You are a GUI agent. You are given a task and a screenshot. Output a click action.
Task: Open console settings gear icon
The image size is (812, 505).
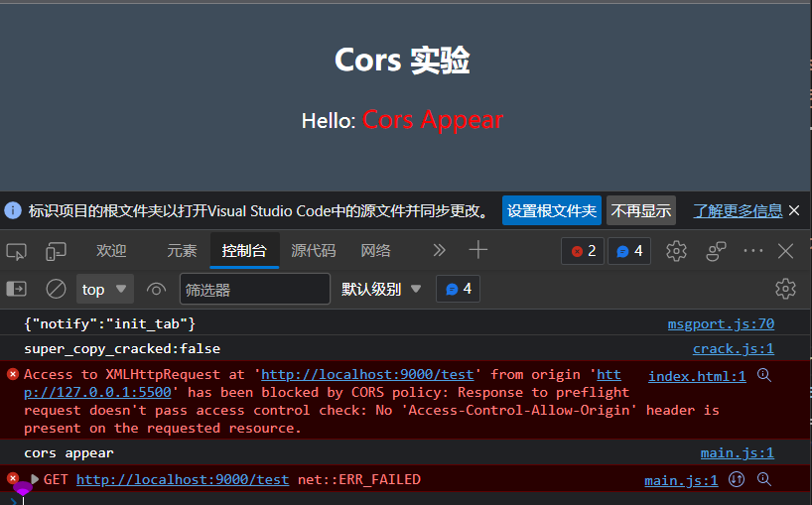(785, 289)
